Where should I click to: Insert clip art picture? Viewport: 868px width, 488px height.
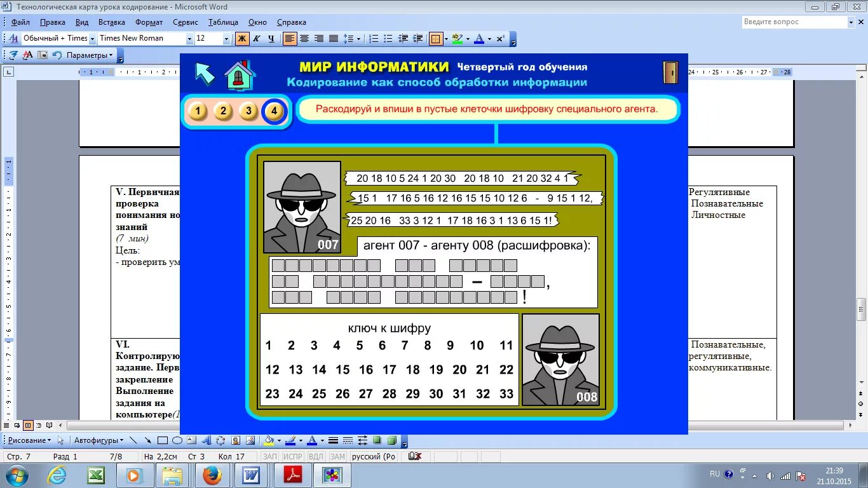coord(236,440)
